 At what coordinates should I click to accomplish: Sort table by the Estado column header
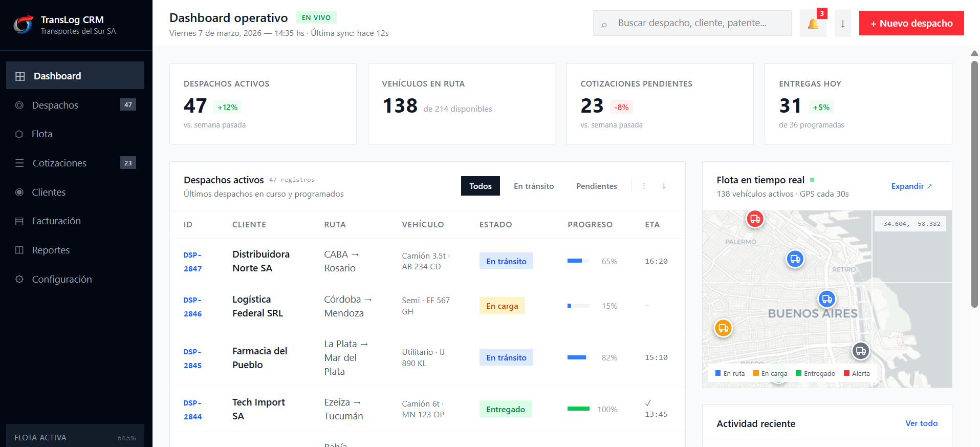click(495, 224)
